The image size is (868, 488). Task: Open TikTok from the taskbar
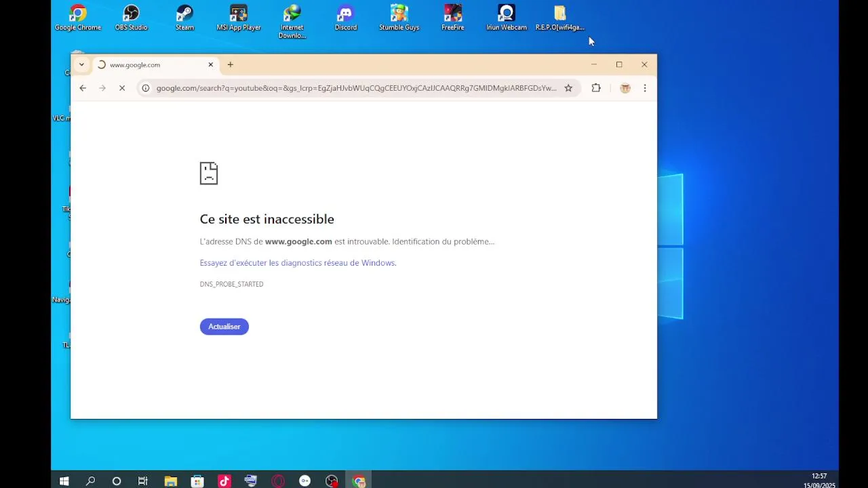[224, 481]
